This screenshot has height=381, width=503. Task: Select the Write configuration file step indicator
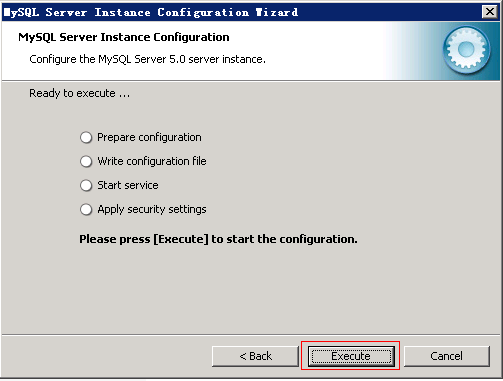(x=86, y=161)
